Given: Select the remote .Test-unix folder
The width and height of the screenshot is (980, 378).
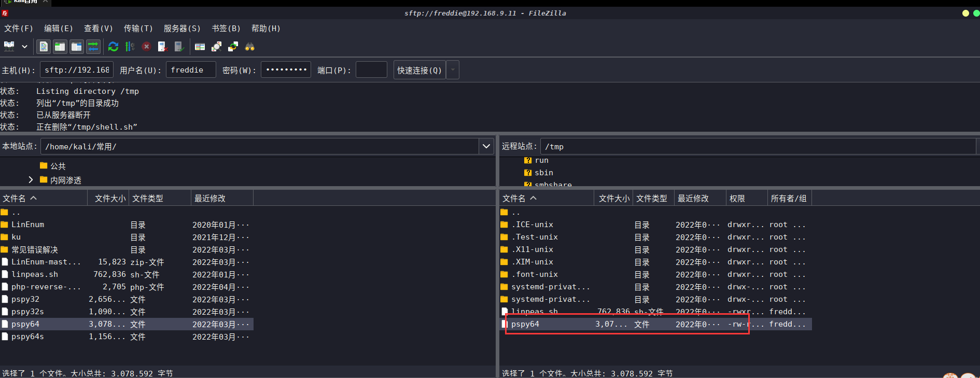Looking at the screenshot, I should 655,237.
